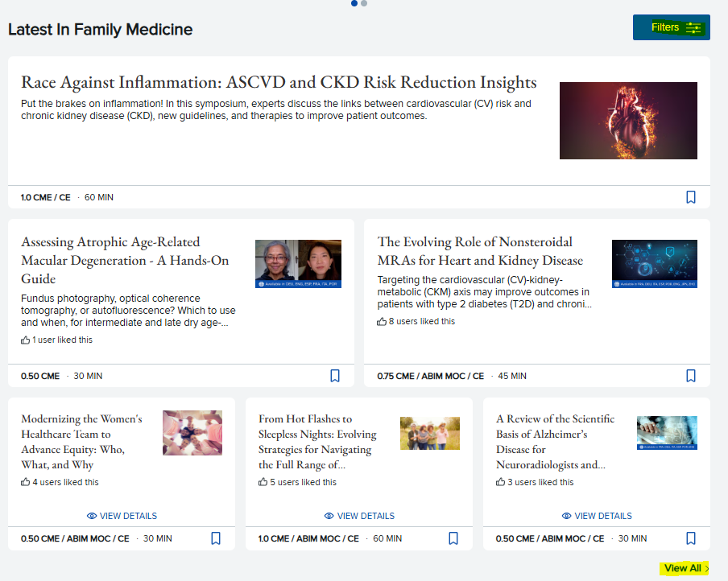Screen dimensions: 728x581
Task: Like the Macular Degeneration guide thumbs-up icon
Action: pos(26,340)
